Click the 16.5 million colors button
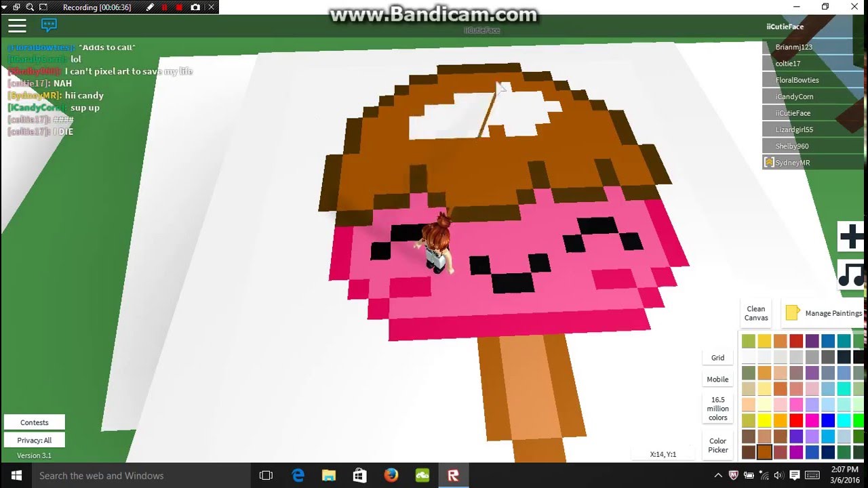This screenshot has width=868, height=488. coord(717,409)
